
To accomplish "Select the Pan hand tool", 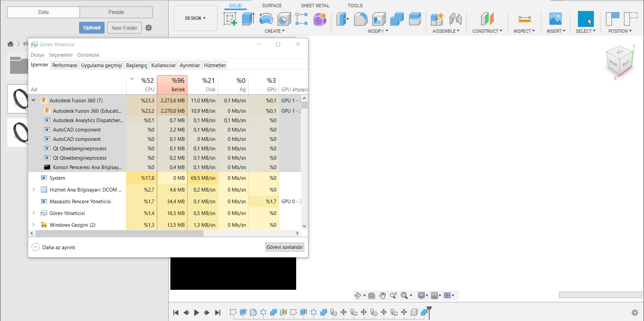I will click(x=382, y=296).
